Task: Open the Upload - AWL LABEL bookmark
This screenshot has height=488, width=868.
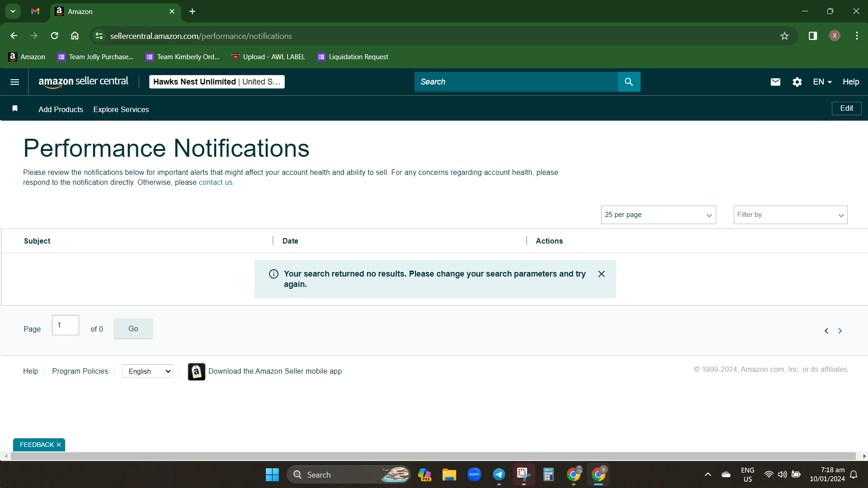Action: (268, 57)
